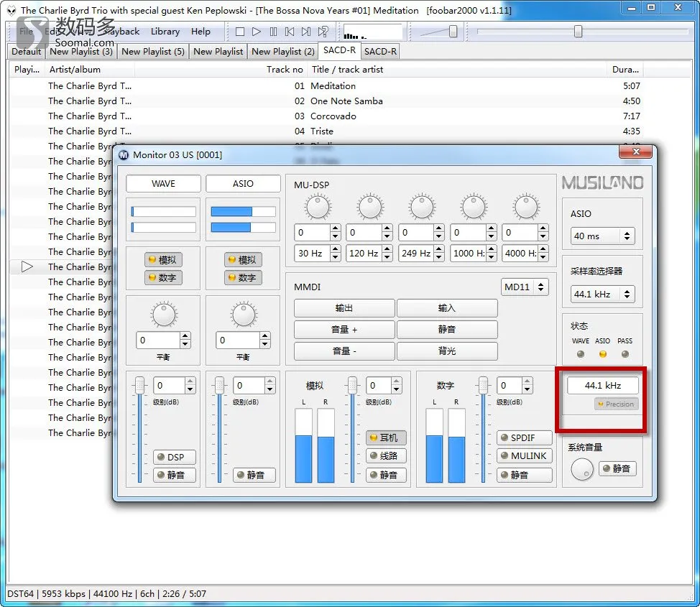Click the Stop playback icon in foobar2000
Image resolution: width=700 pixels, height=607 pixels.
(240, 32)
